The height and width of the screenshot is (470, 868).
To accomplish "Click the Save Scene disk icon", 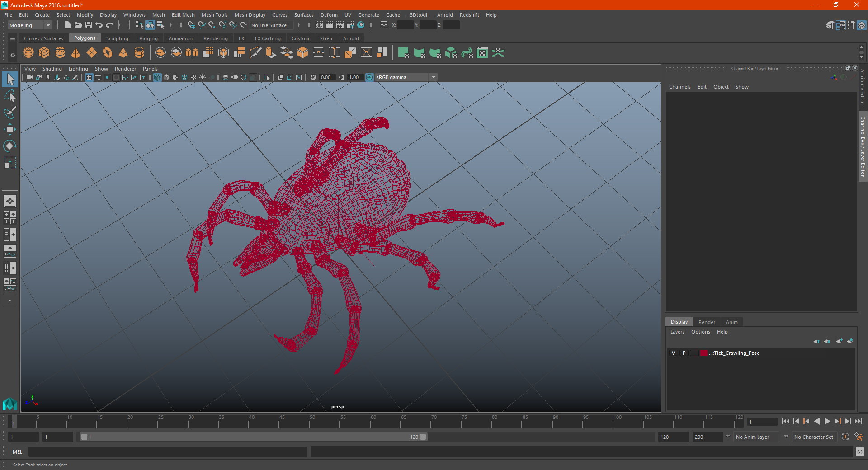I will point(89,25).
